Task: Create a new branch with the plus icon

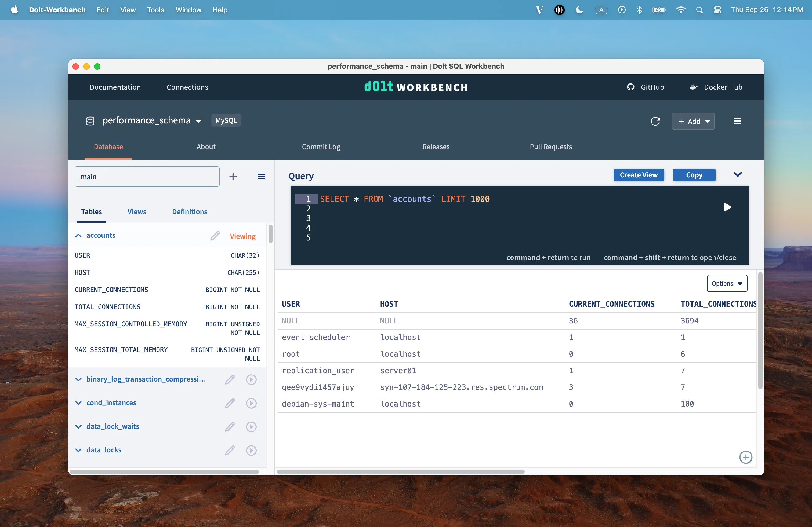Action: (233, 177)
